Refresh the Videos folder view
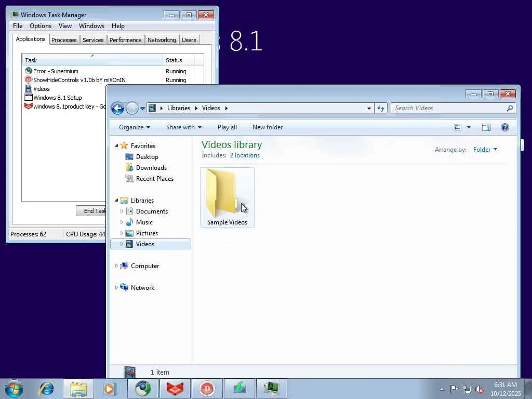 (x=381, y=108)
